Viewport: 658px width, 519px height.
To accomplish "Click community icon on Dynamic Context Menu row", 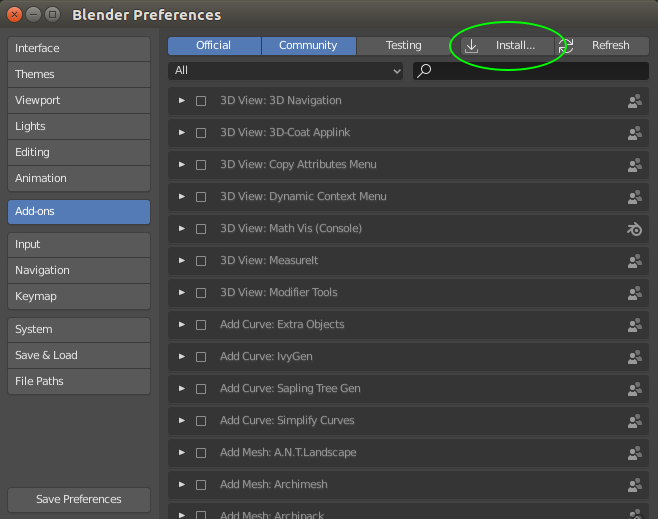I will [x=634, y=197].
